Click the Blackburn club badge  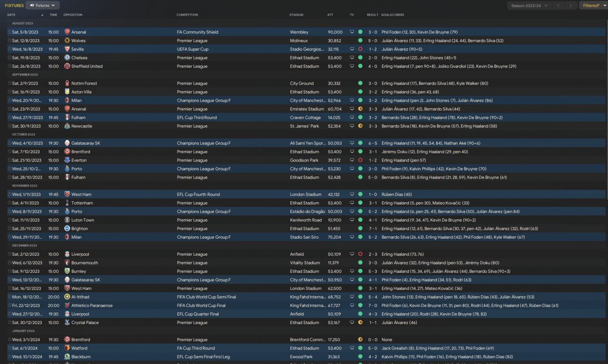[67, 357]
